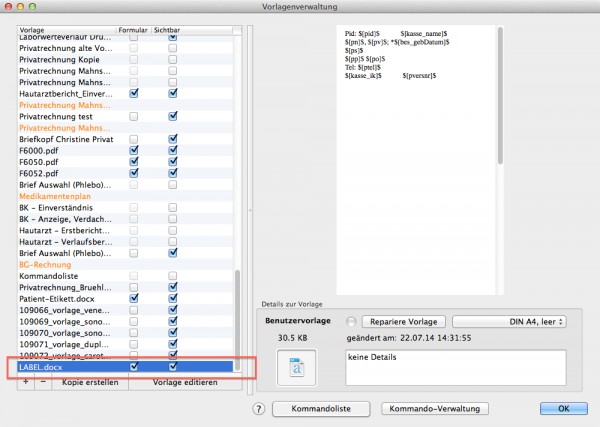Toggle the radio beside Repariere Vorlage

pyautogui.click(x=351, y=322)
